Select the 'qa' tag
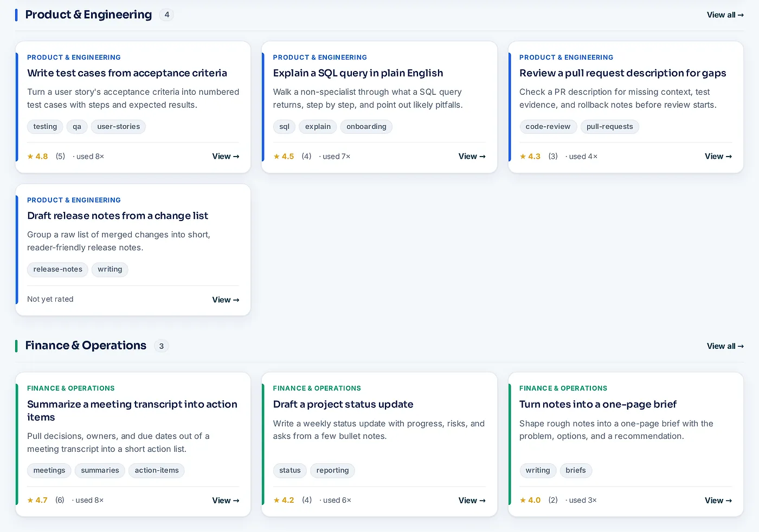This screenshot has width=759, height=532. coord(77,127)
